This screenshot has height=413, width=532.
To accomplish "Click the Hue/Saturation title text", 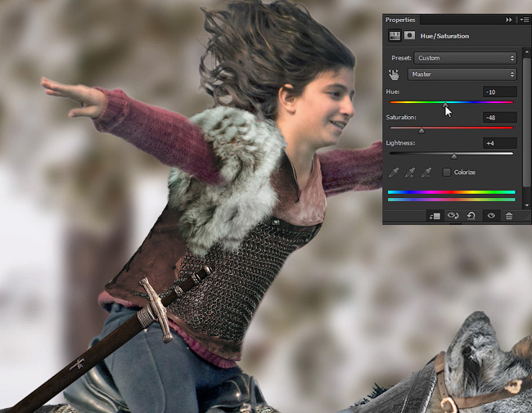I will (444, 36).
